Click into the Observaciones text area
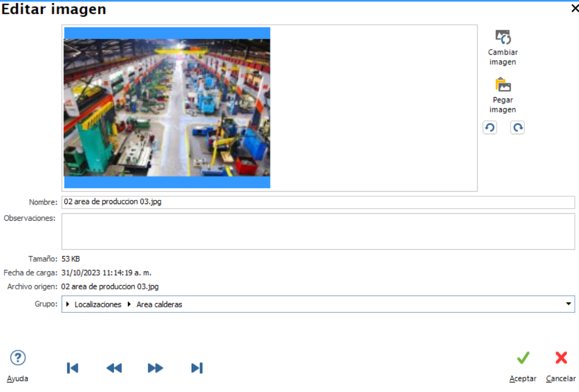 (x=318, y=231)
